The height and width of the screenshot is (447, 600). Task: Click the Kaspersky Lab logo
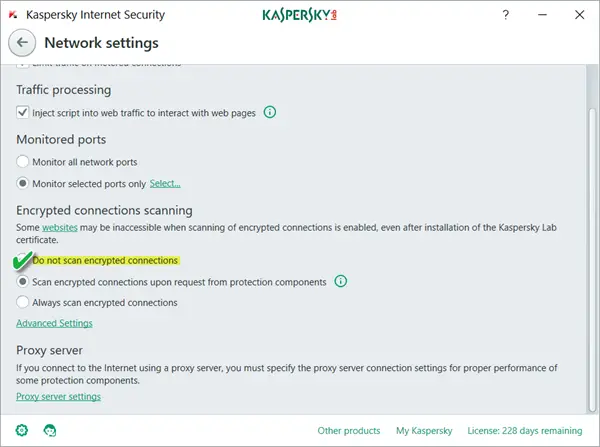pyautogui.click(x=300, y=15)
